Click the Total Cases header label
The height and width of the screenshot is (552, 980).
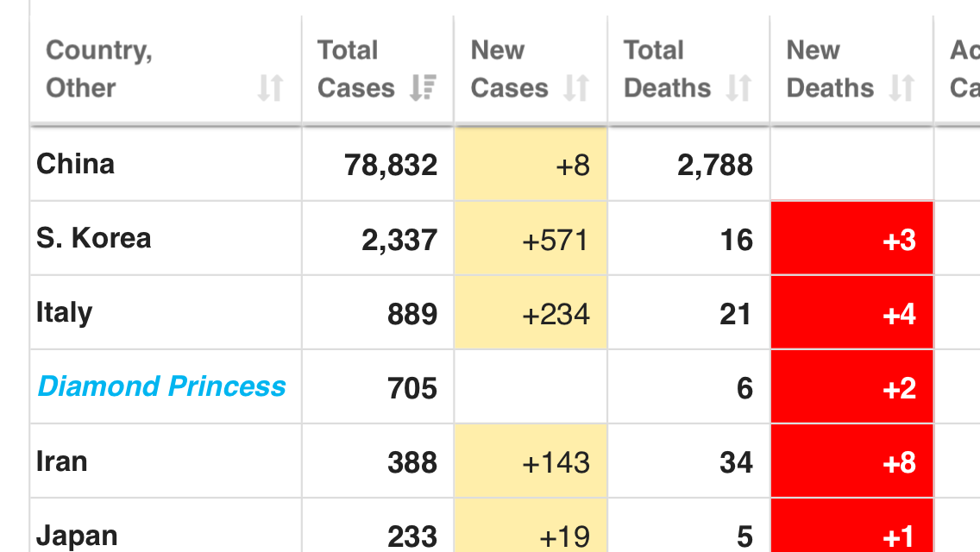click(355, 69)
